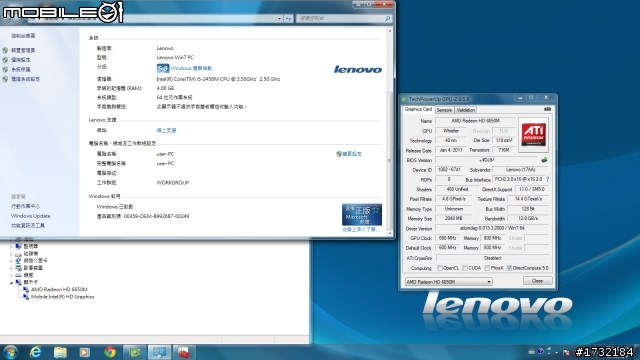Viewport: 640px width, 360px height.
Task: Click the learn more online link under genuine badge
Action: click(360, 230)
